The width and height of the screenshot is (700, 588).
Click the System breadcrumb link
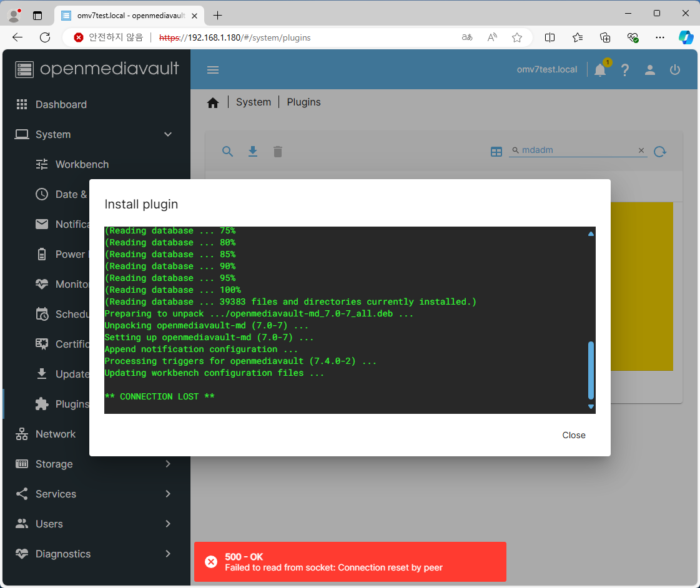click(x=254, y=102)
